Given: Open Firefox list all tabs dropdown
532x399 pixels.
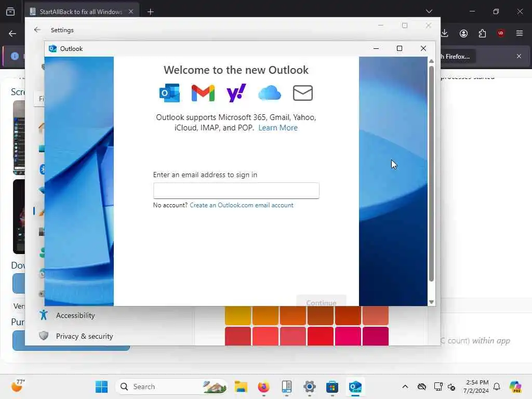Looking at the screenshot, I should coord(429,11).
